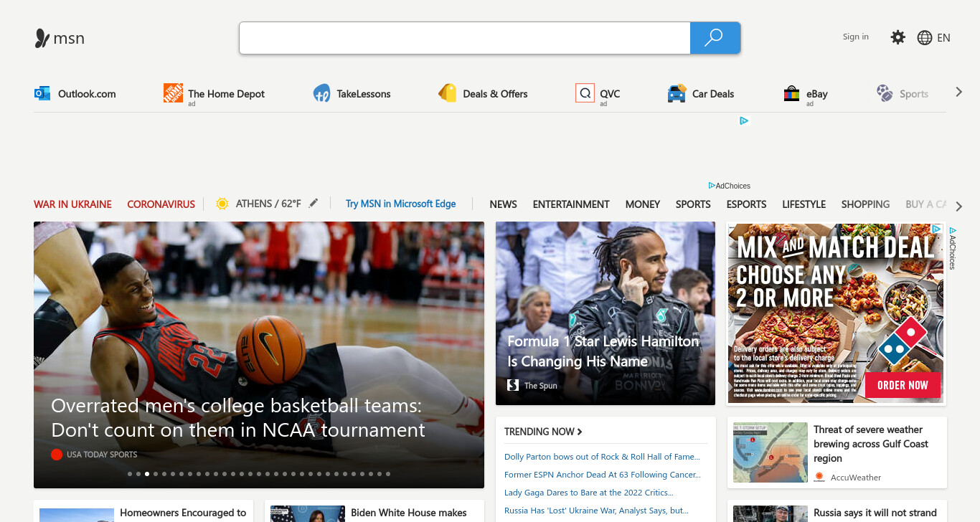
Task: Click the TakeLessons blue icon
Action: pyautogui.click(x=321, y=94)
